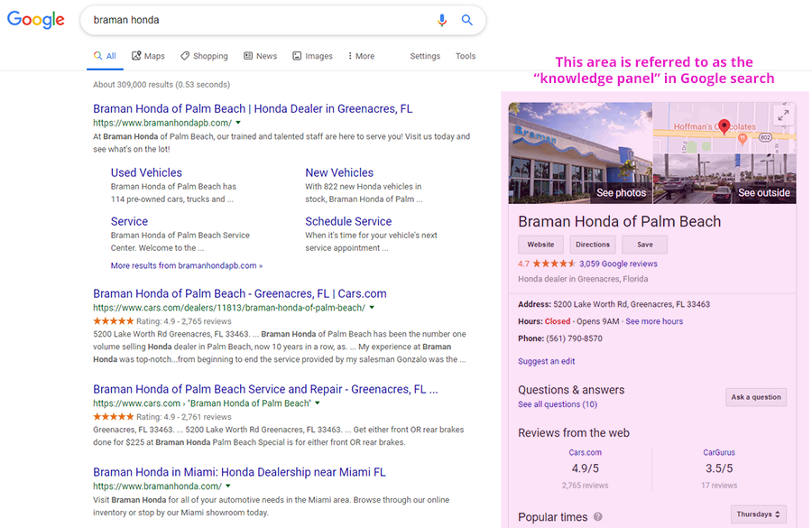This screenshot has width=812, height=528.
Task: Click the Directions button
Action: coord(593,245)
